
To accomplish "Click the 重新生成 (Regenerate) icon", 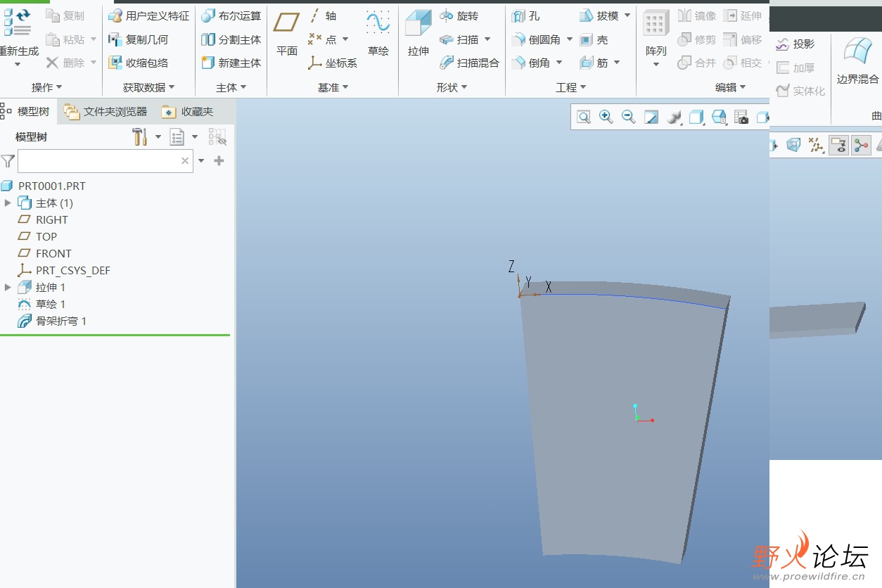I will coord(18,23).
